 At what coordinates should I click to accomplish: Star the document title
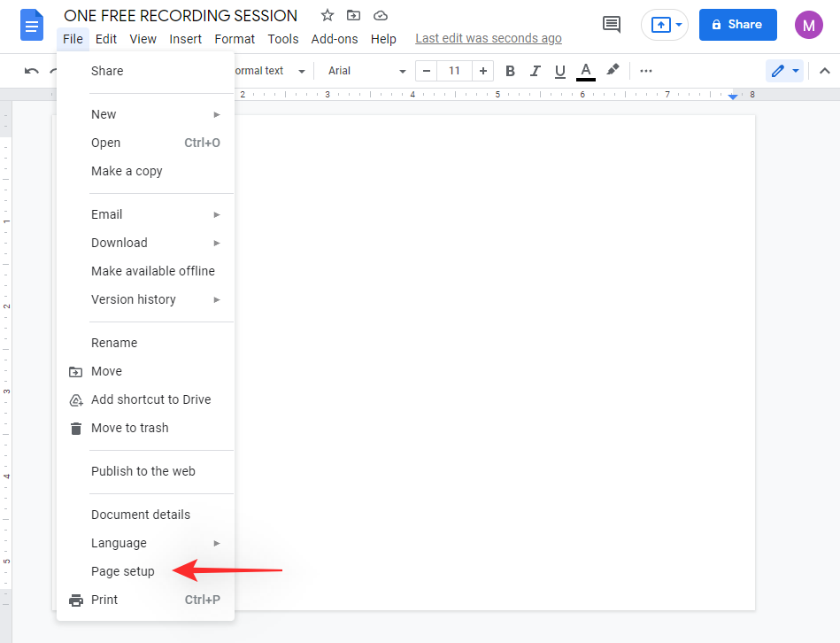tap(328, 16)
